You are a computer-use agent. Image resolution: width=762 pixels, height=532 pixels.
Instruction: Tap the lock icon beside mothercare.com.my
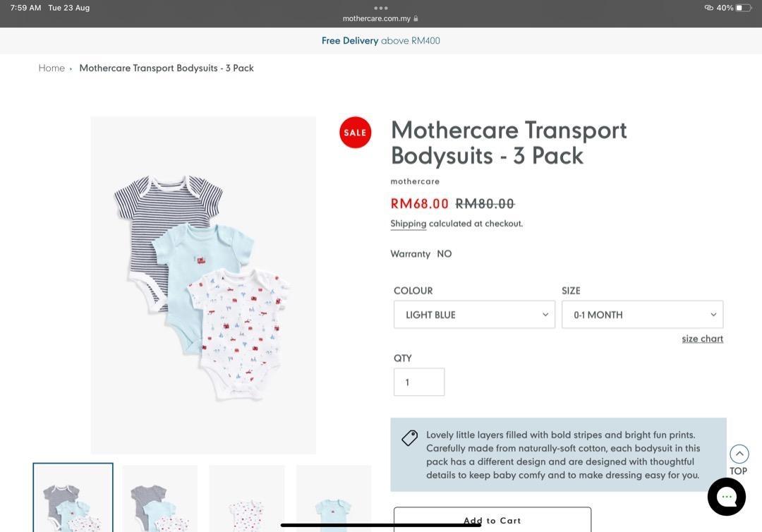pyautogui.click(x=416, y=19)
